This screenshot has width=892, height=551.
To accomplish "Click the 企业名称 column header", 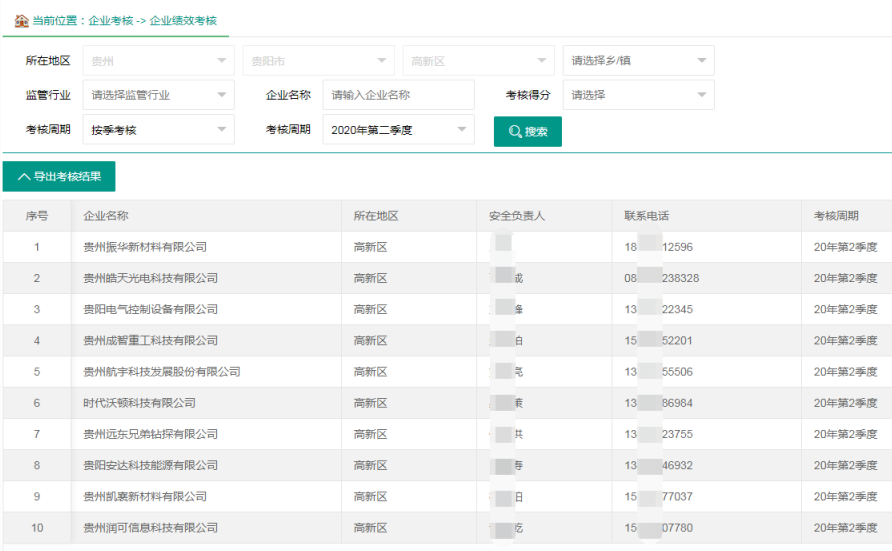I will pos(106,216).
